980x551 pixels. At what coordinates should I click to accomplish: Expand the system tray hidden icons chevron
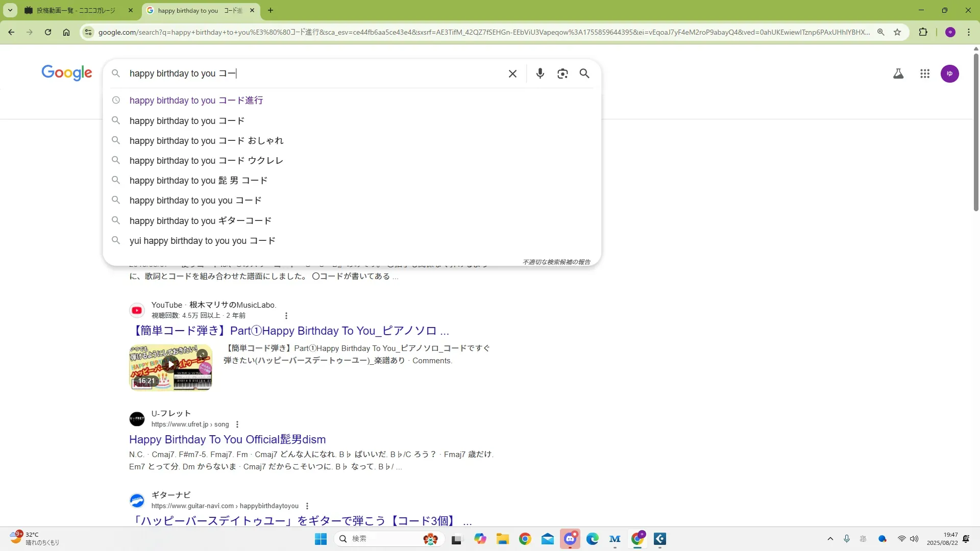[x=830, y=539]
